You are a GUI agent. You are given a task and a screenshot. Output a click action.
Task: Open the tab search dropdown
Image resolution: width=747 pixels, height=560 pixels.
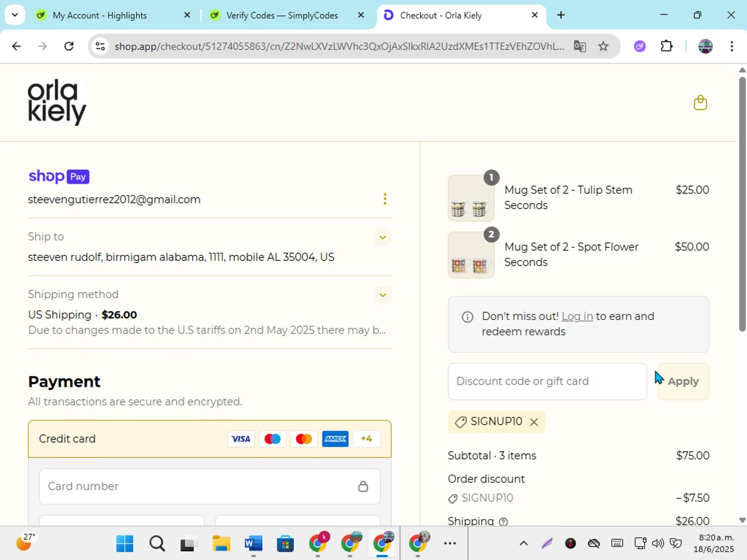[x=14, y=15]
